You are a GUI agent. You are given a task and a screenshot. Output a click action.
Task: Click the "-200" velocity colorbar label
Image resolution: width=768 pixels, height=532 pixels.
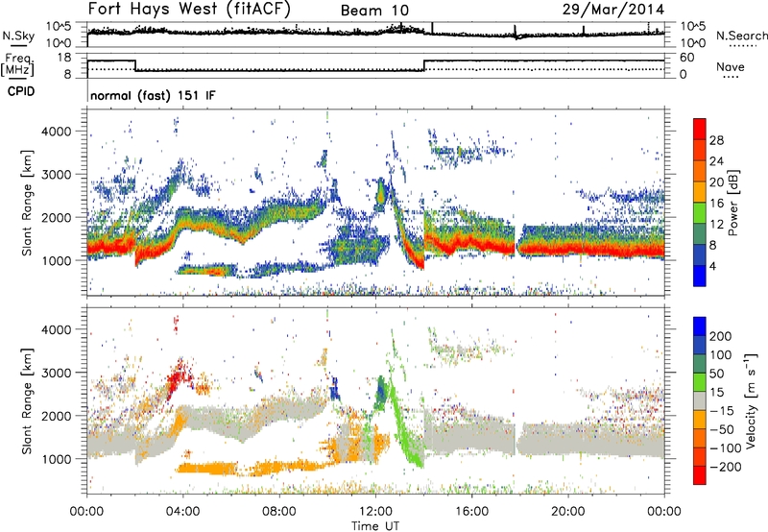tap(726, 467)
